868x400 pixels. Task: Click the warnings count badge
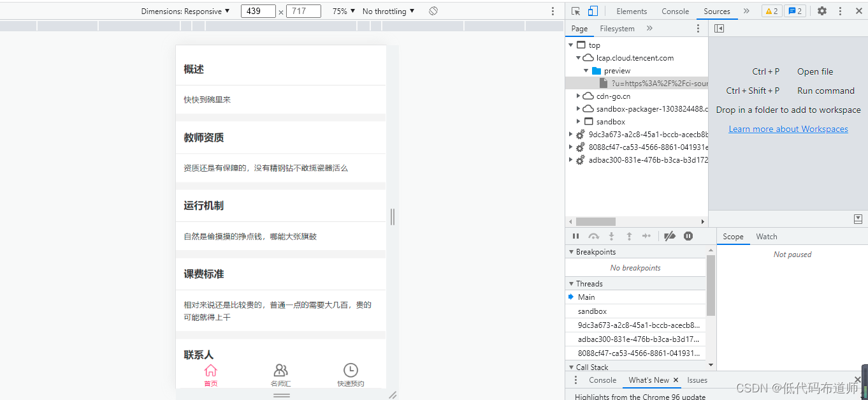tap(771, 11)
